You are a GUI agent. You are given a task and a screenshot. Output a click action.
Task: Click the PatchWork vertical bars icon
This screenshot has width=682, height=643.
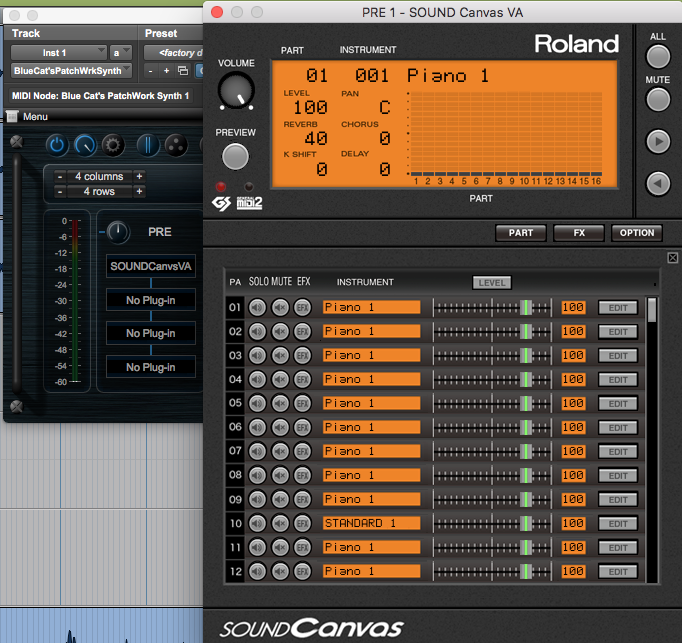tap(148, 145)
